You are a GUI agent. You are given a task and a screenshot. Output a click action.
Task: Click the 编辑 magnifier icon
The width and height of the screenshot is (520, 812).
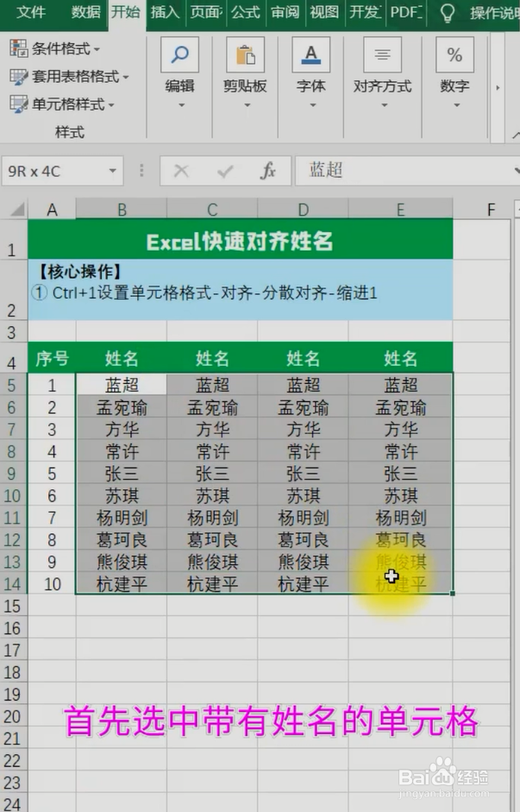pos(179,54)
